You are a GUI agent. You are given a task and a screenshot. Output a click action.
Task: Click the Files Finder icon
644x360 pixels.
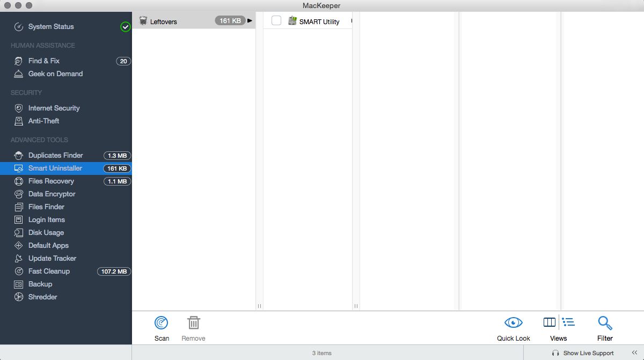click(x=19, y=207)
